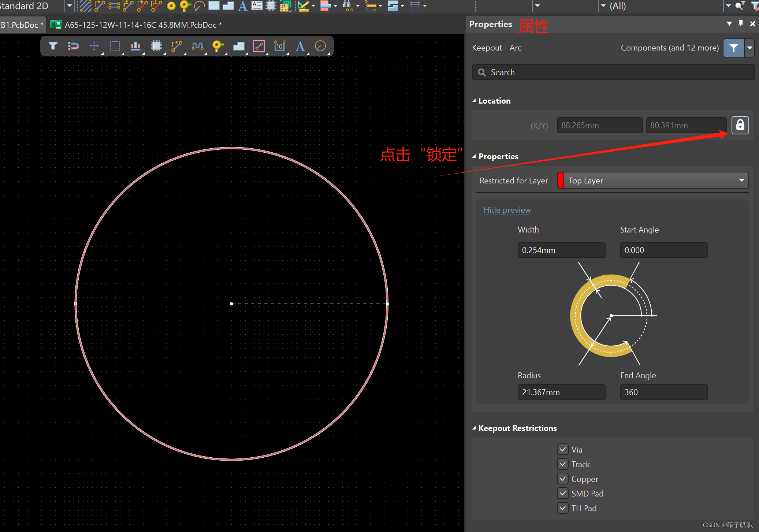This screenshot has width=759, height=532.
Task: Open the snap options magnet icon
Action: coord(73,46)
